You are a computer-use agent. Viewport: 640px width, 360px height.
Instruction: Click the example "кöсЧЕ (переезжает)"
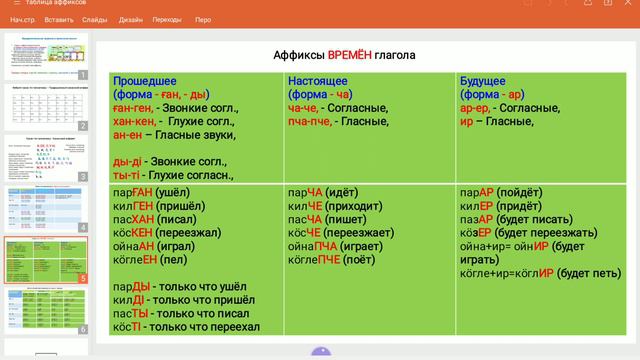341,233
